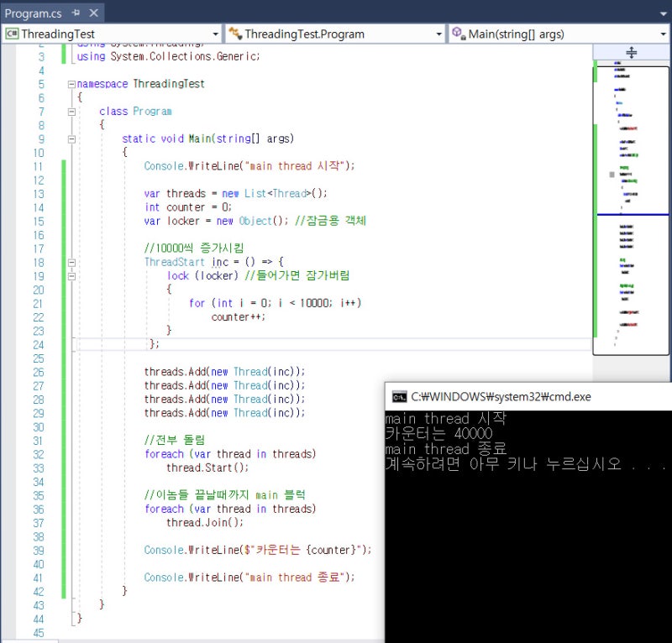Collapse the lock (locker) block
Screen dimensions: 672x643
(x=71, y=276)
